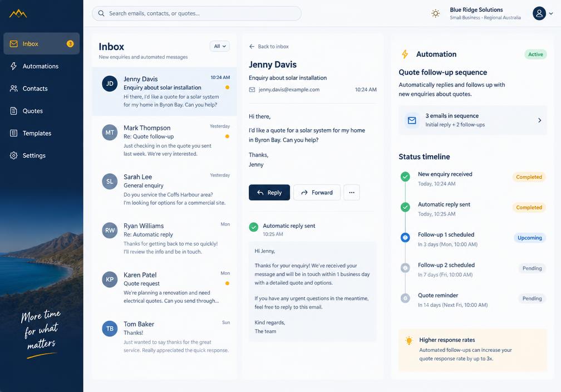Open the All filter dropdown
Image resolution: width=561 pixels, height=392 pixels.
220,46
